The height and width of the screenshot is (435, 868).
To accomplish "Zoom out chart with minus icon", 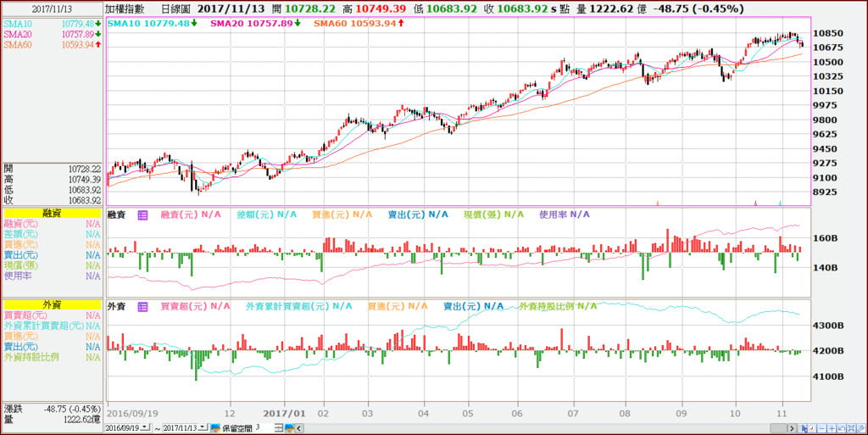I will point(822,428).
